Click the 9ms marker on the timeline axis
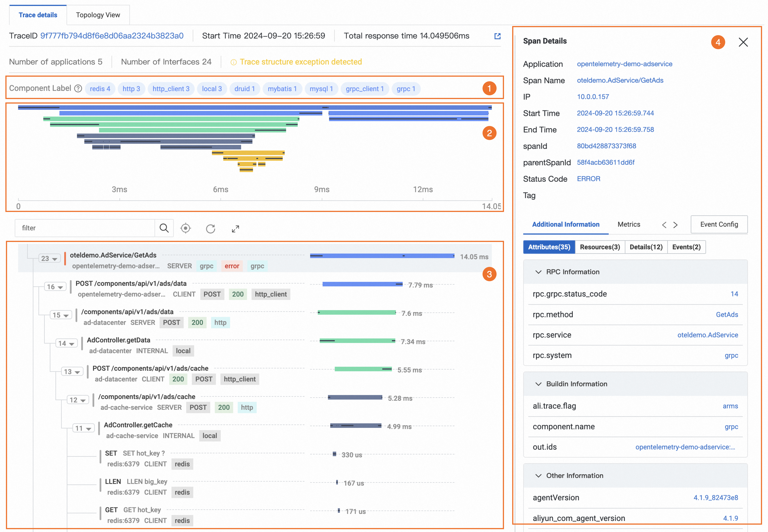Viewport: 768px width, 532px height. [322, 190]
